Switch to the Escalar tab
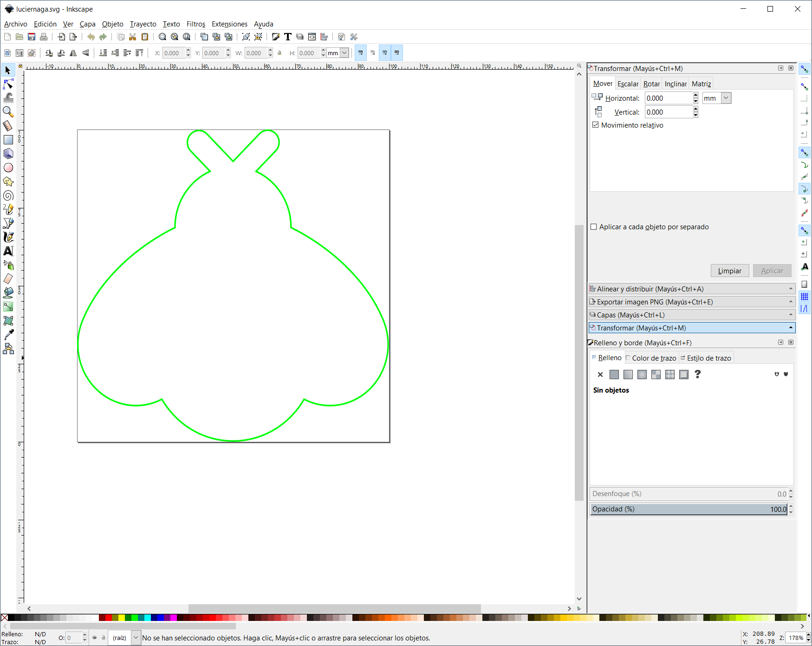The image size is (812, 646). pos(628,84)
